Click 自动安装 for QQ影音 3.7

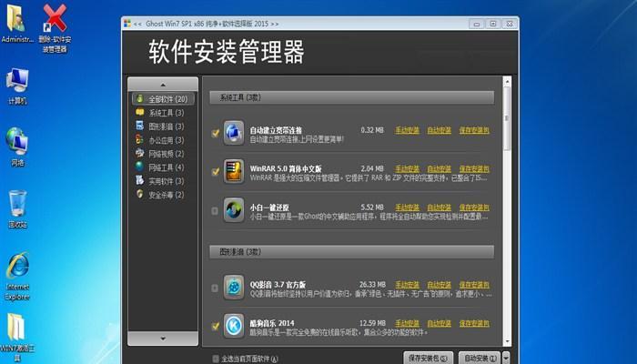(440, 285)
